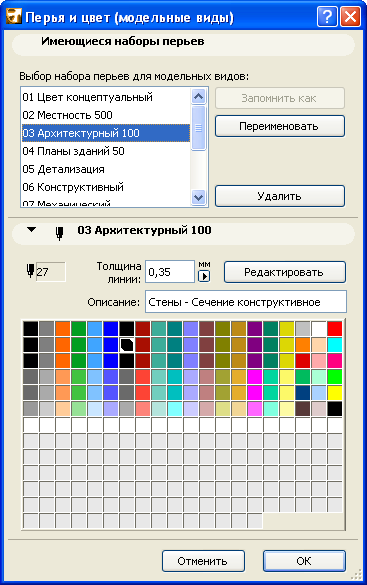Click the Переименовать button
This screenshot has height=585, width=367.
pos(280,126)
